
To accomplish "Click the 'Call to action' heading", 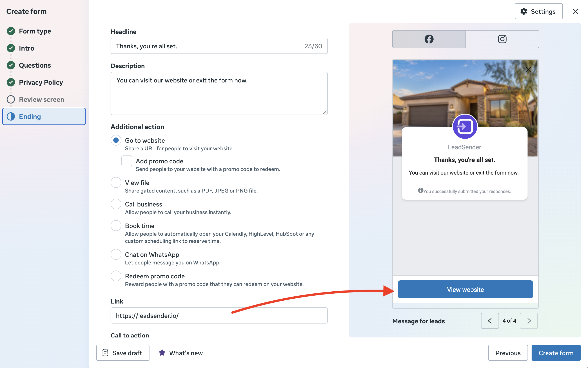I will pos(130,335).
